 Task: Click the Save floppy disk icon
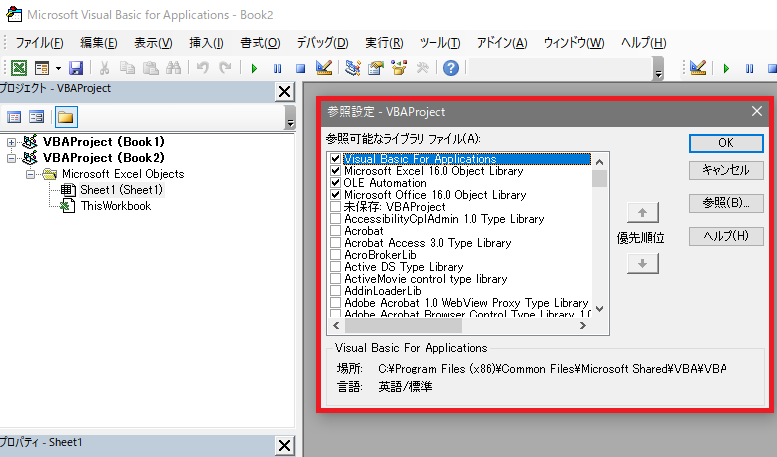click(x=76, y=68)
